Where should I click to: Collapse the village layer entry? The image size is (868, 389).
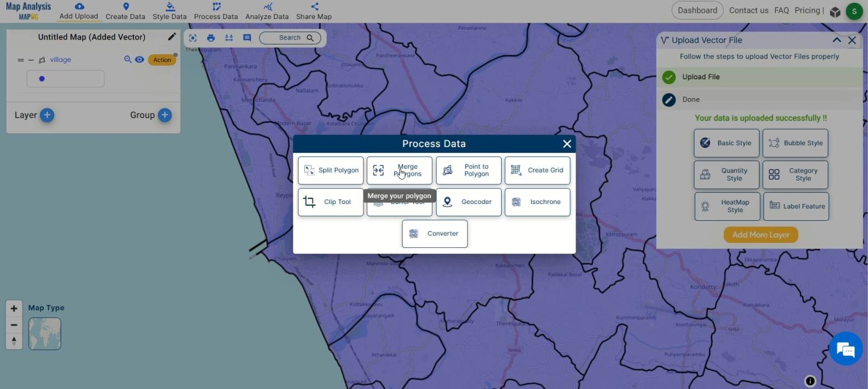coord(31,60)
